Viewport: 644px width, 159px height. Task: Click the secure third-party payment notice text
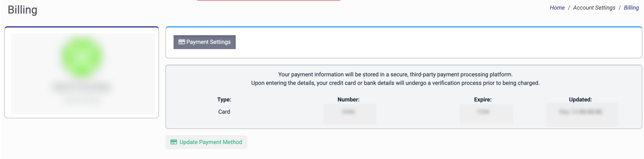395,74
